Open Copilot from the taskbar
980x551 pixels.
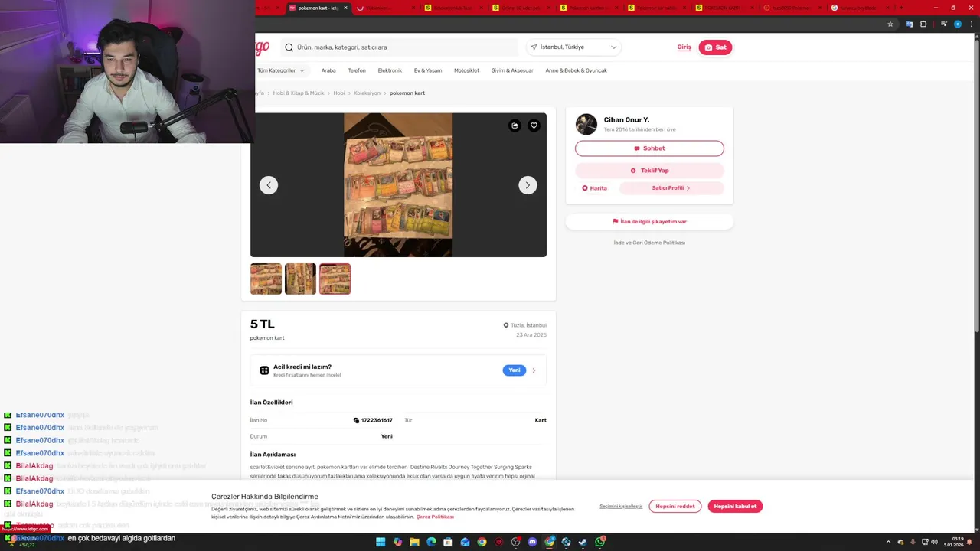click(x=397, y=542)
